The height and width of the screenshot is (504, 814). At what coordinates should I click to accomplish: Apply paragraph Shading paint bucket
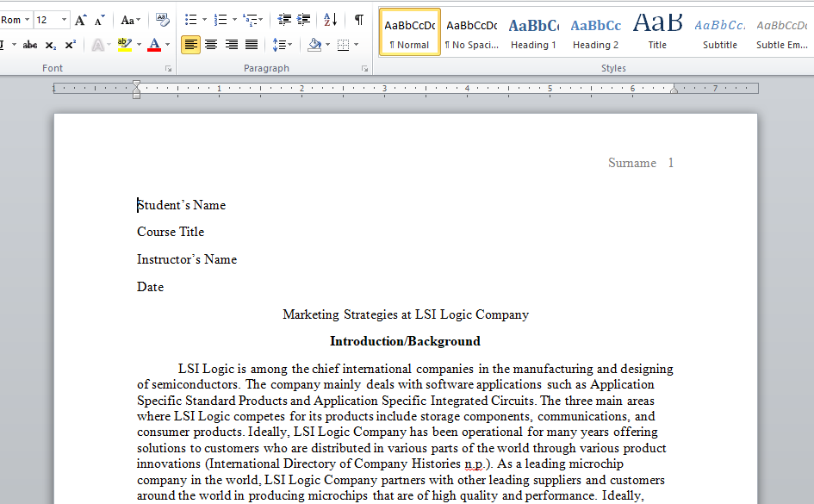314,45
